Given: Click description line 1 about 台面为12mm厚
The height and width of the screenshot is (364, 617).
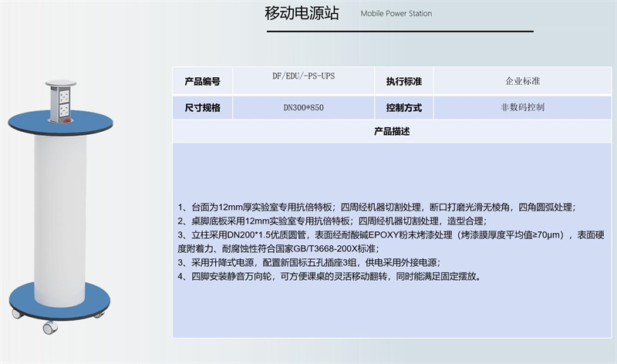Looking at the screenshot, I should pyautogui.click(x=376, y=207).
